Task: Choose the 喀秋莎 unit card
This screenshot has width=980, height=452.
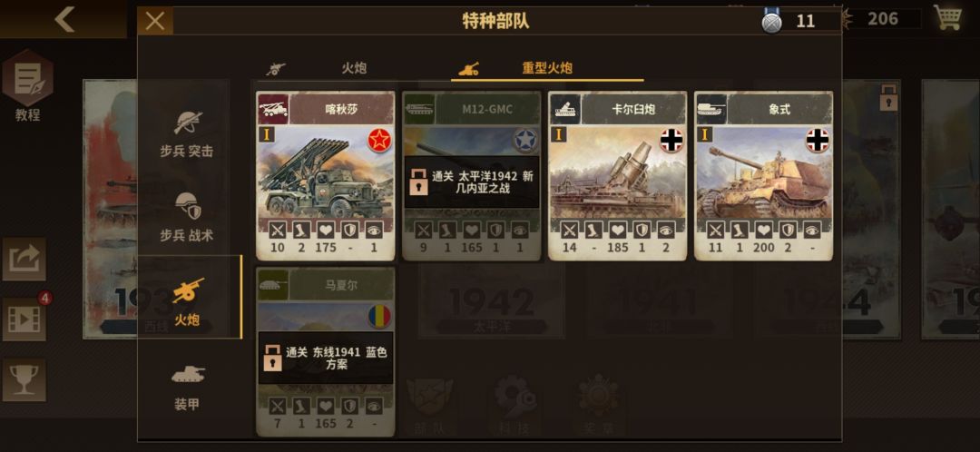Action: pos(326,176)
